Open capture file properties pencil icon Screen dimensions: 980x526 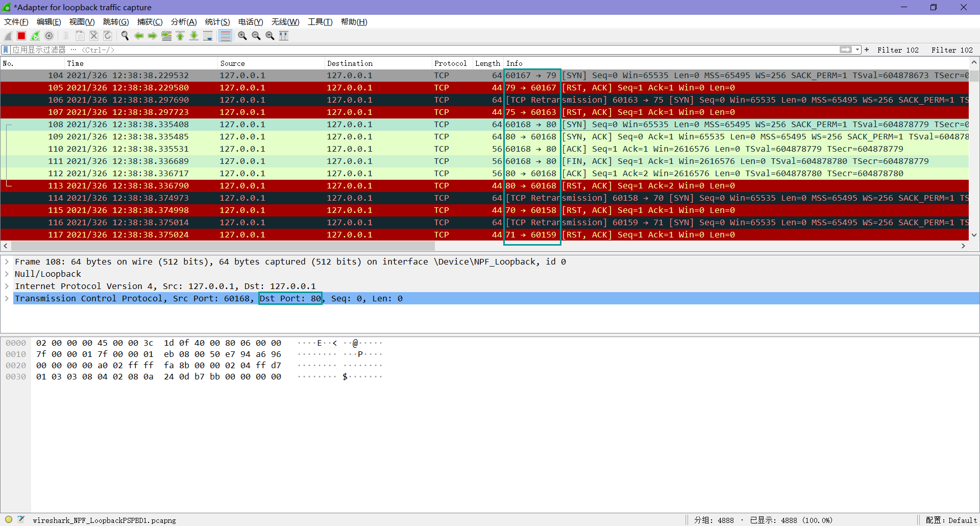21,519
